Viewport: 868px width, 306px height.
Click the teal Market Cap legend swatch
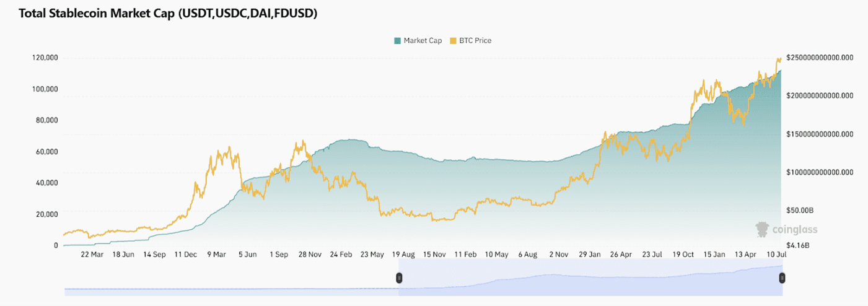tap(397, 41)
